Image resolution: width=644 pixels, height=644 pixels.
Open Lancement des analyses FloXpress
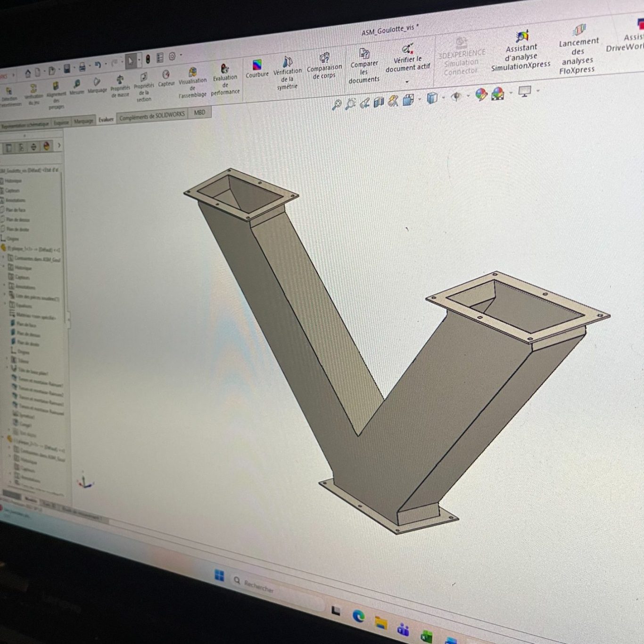(x=578, y=50)
